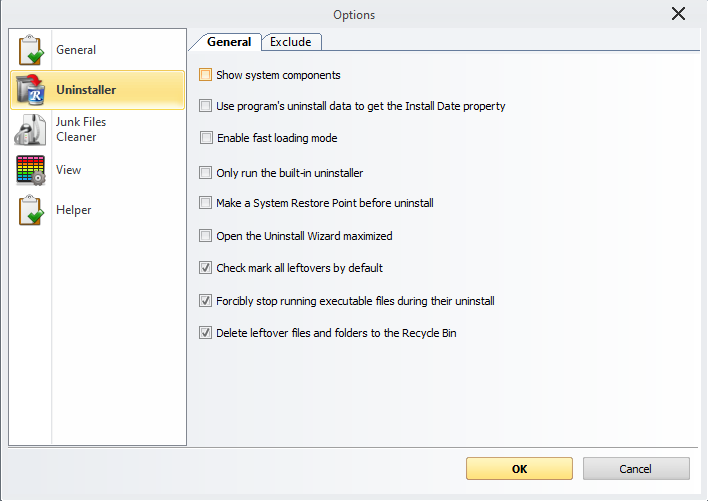708x501 pixels.
Task: Click the Junk Files Cleaner icon
Action: tap(31, 130)
